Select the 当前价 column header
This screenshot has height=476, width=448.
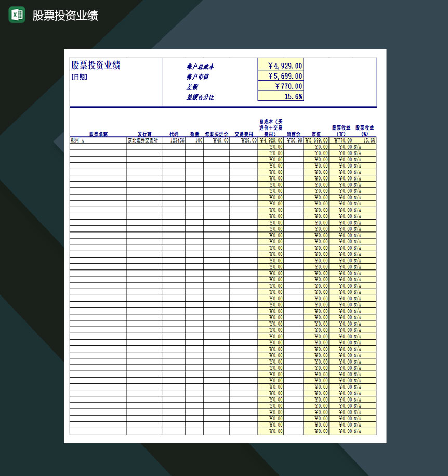pyautogui.click(x=294, y=134)
